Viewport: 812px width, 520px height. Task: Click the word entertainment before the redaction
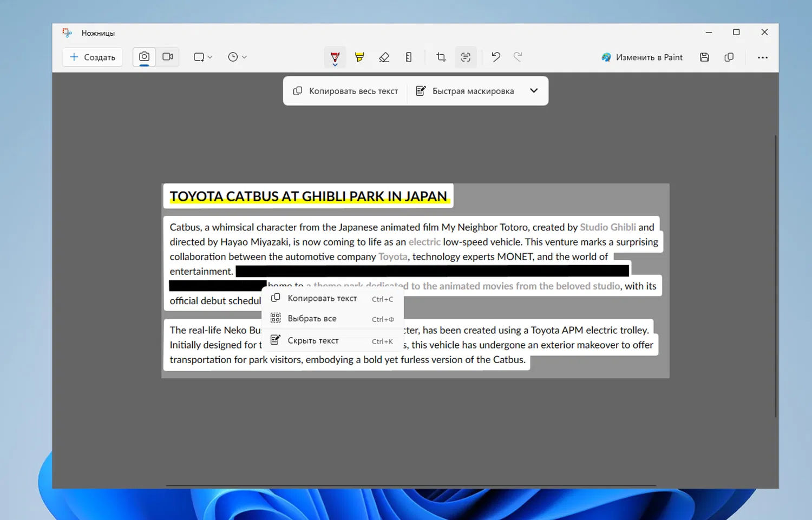tap(201, 271)
